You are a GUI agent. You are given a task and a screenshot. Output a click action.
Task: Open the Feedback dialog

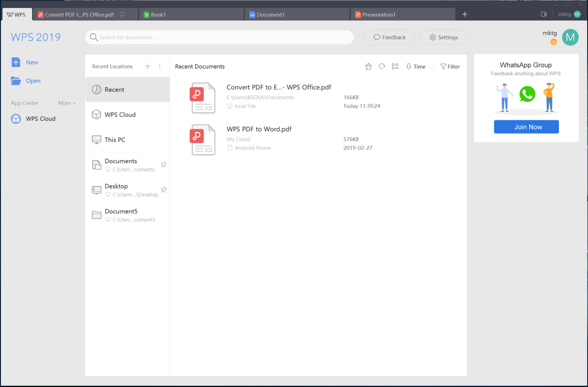[x=389, y=37]
